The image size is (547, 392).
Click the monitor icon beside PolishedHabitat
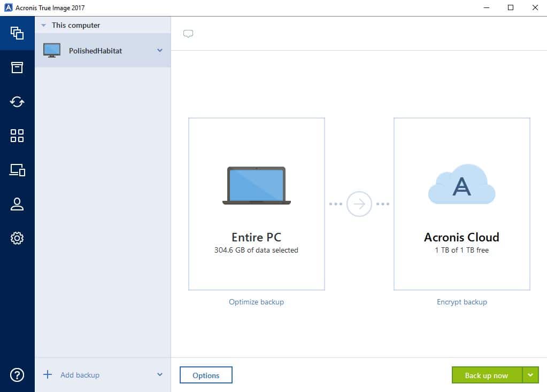coord(52,51)
